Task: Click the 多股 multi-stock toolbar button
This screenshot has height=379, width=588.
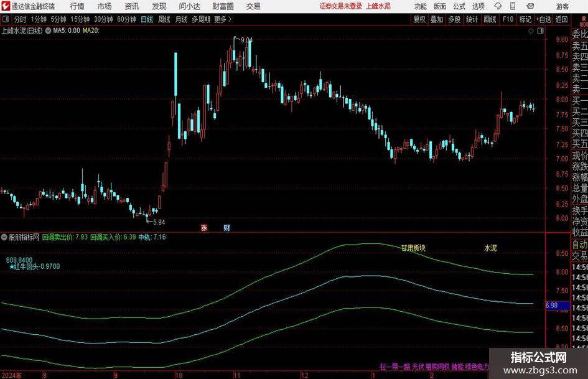Action: [x=454, y=19]
